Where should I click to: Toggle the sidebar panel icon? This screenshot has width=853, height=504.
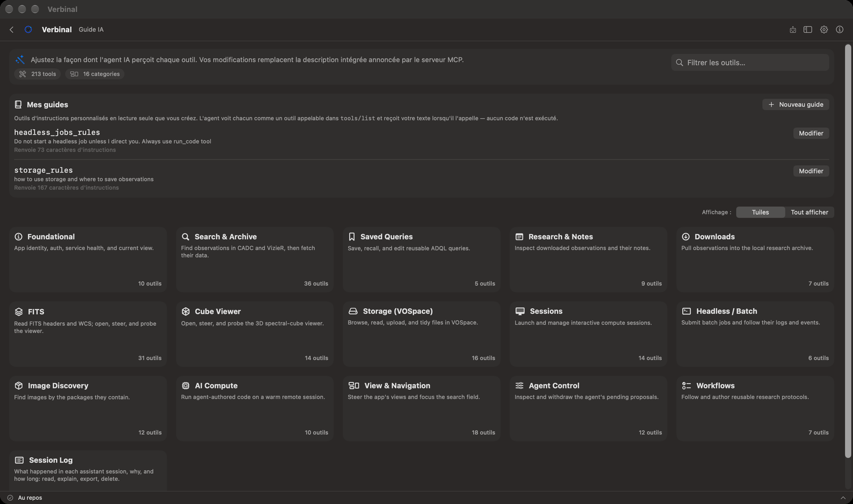click(x=808, y=30)
